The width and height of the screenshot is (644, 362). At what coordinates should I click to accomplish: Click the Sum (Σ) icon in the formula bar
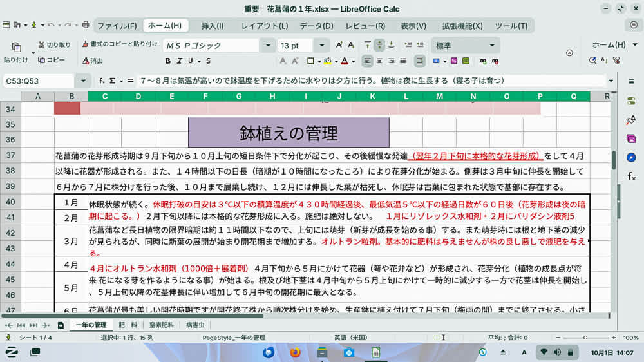(113, 81)
